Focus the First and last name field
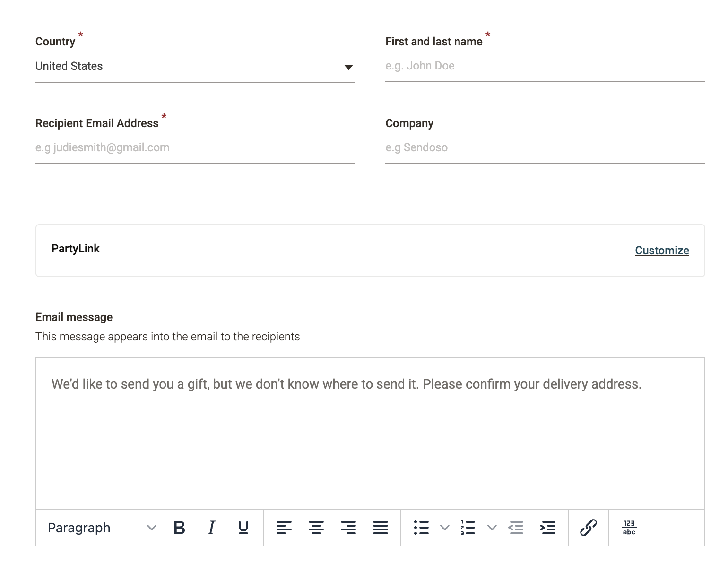Viewport: 728px width, 572px height. point(545,66)
